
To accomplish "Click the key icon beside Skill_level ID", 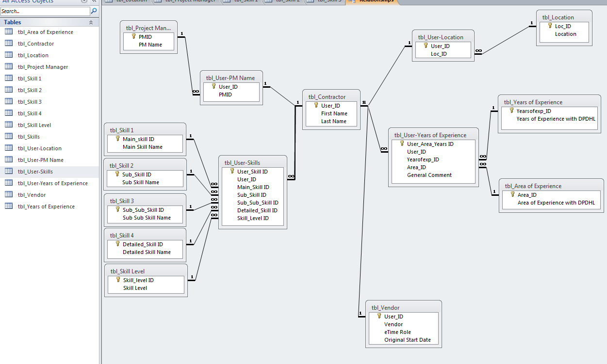I will (118, 280).
